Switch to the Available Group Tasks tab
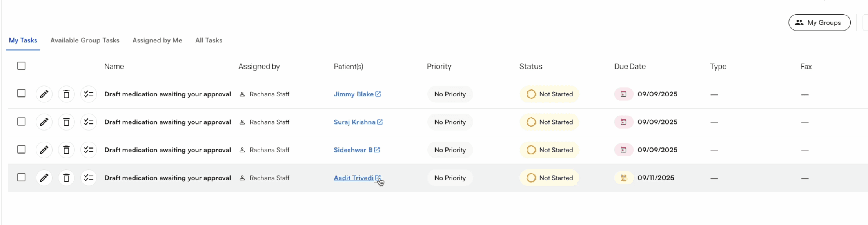 tap(85, 40)
